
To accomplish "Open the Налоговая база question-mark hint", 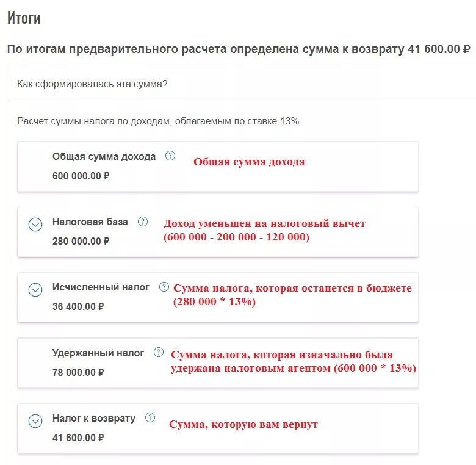I will tap(143, 222).
